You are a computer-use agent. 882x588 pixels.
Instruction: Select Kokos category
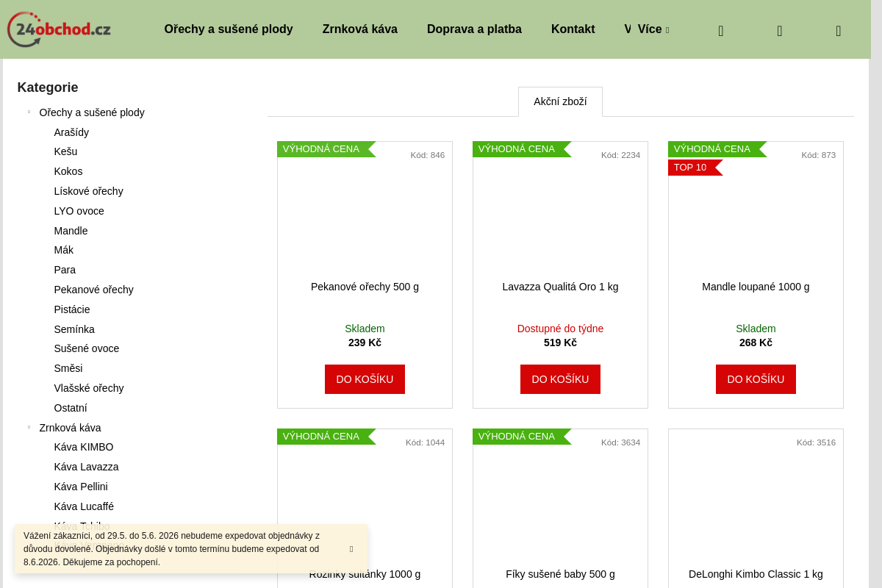pos(68,171)
